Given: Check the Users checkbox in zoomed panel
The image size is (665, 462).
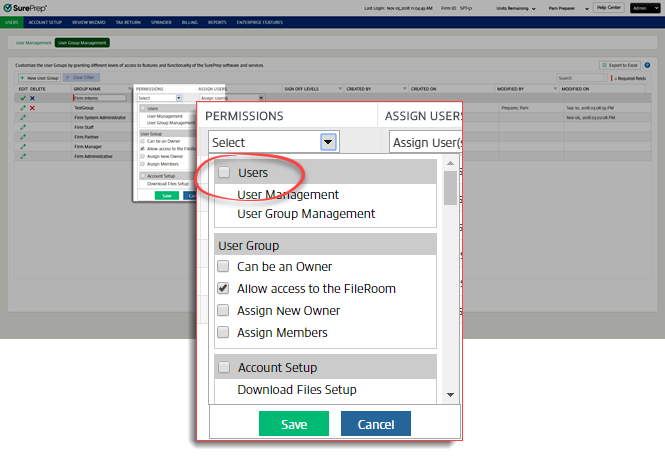Looking at the screenshot, I should [225, 173].
